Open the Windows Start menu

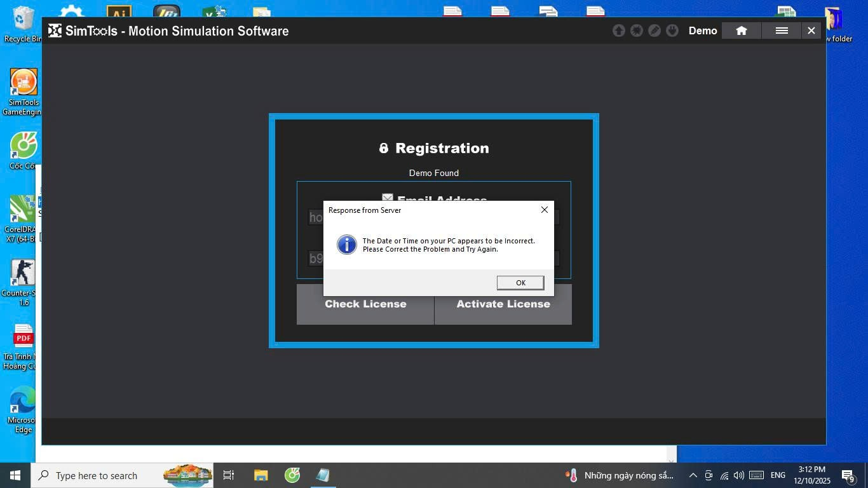click(x=15, y=475)
